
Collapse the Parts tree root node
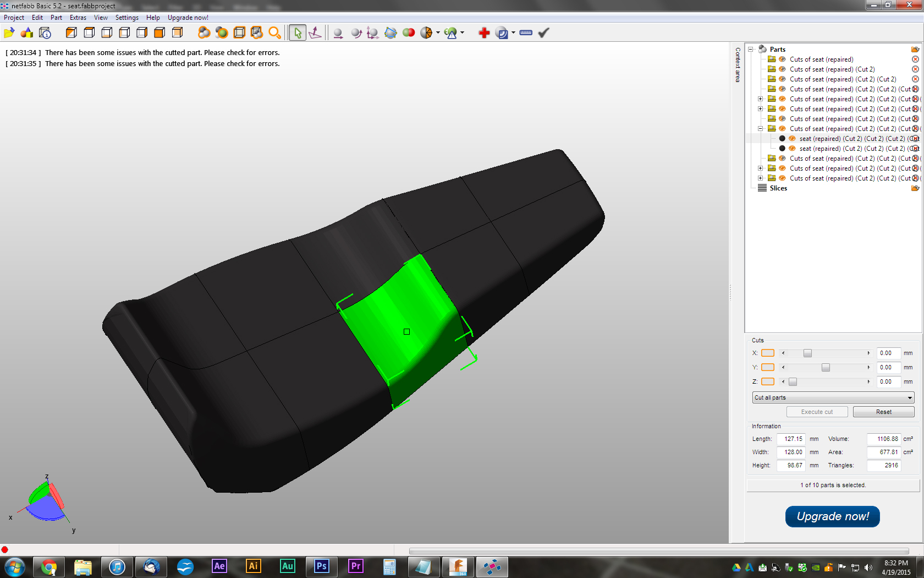[751, 50]
